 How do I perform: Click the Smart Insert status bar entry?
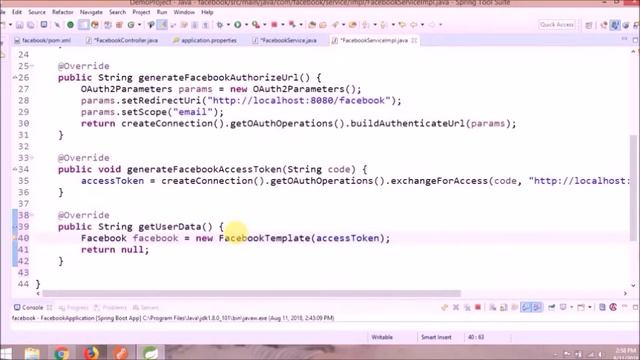tap(436, 337)
